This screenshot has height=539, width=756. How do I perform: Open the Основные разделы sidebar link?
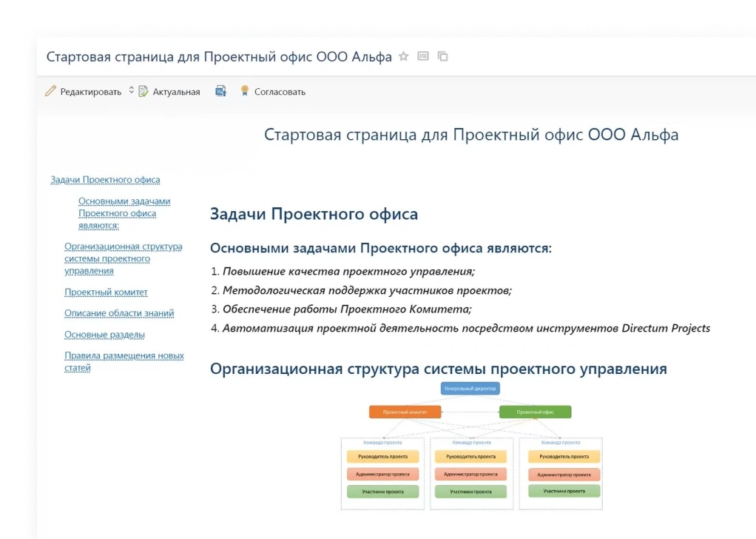tap(104, 335)
